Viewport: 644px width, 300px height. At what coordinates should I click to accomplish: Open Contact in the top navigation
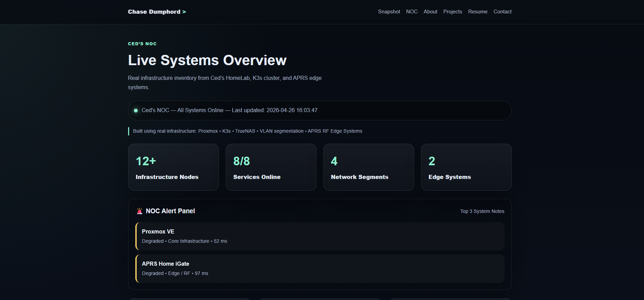(502, 12)
